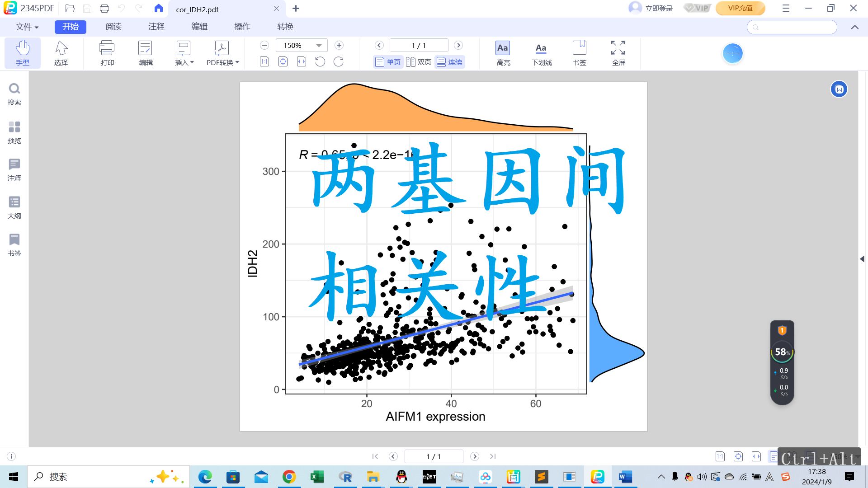
Task: Open the Windows Start menu
Action: pyautogui.click(x=14, y=477)
